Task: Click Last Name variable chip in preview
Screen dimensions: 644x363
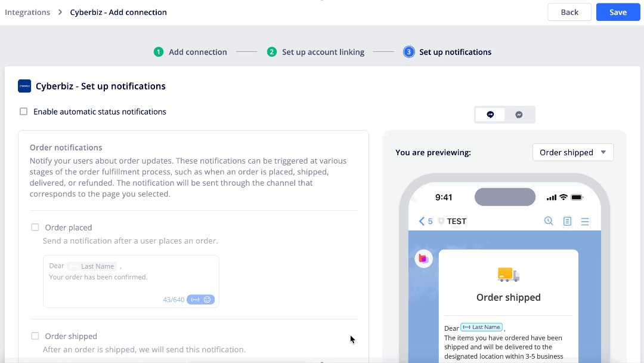Action: (x=481, y=327)
